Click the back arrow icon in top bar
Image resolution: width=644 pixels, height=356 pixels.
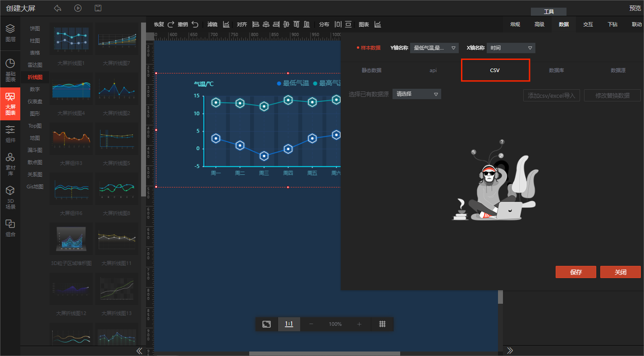(x=57, y=8)
